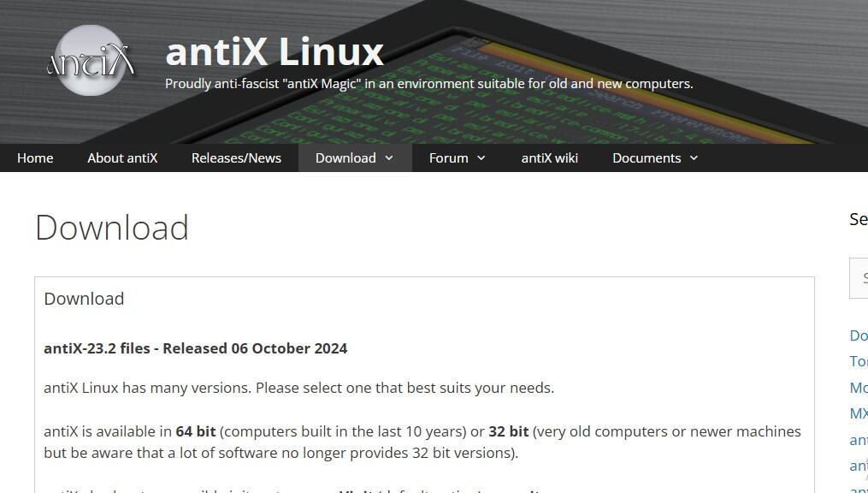Screen dimensions: 868x493
Task: Open the About antiX menu item
Action: pyautogui.click(x=122, y=157)
